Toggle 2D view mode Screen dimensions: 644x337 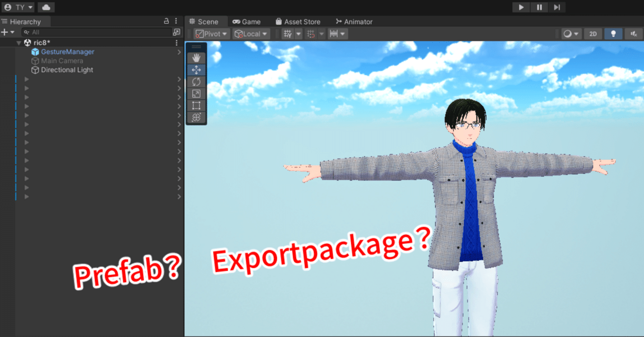(593, 34)
